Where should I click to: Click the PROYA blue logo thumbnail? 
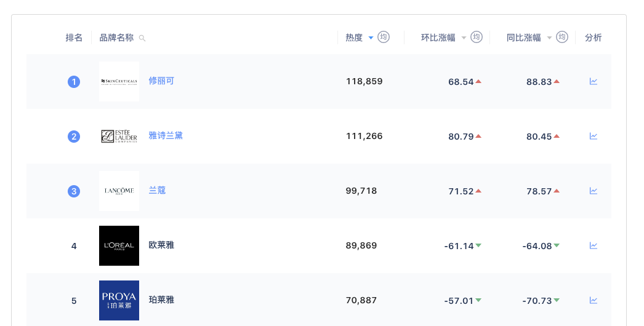(x=119, y=300)
